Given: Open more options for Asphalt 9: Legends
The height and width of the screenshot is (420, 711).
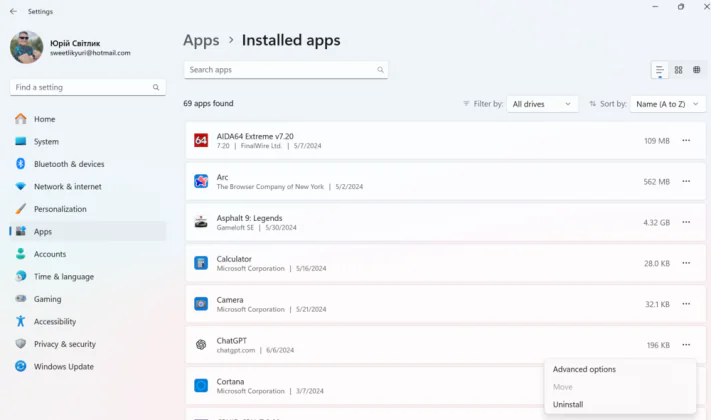Looking at the screenshot, I should click(x=686, y=222).
